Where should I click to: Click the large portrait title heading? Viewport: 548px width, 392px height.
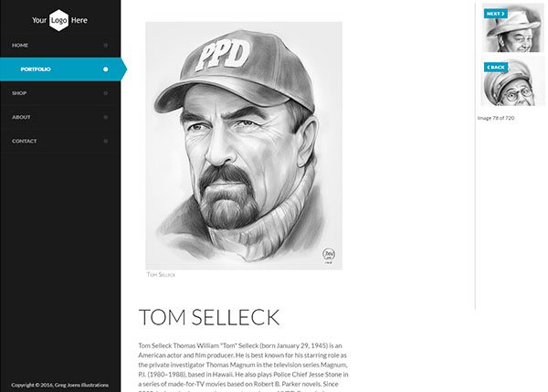click(209, 318)
